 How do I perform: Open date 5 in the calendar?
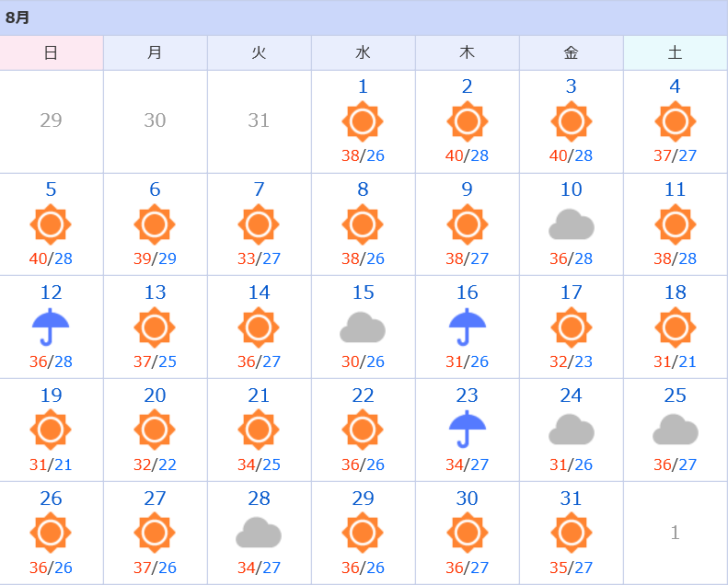(51, 189)
